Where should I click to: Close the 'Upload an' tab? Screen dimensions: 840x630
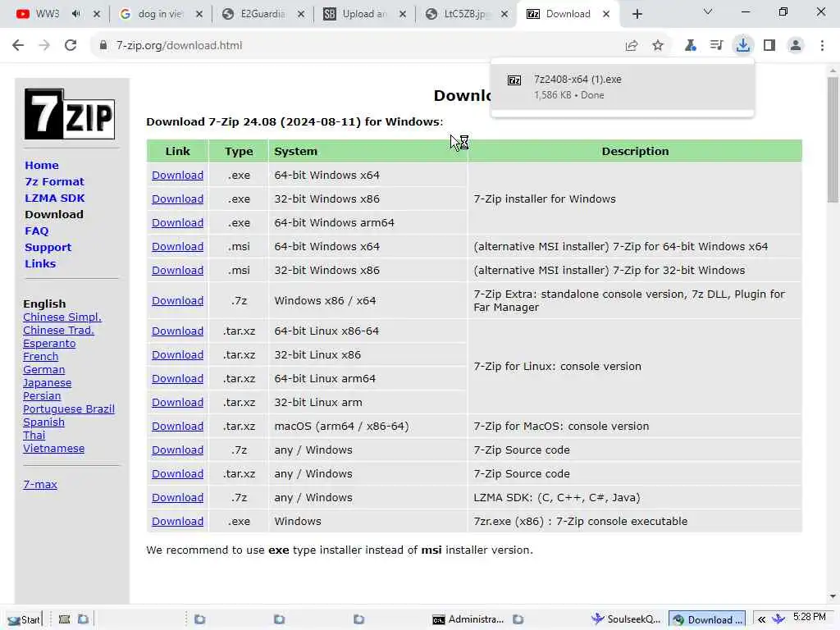[x=403, y=14]
